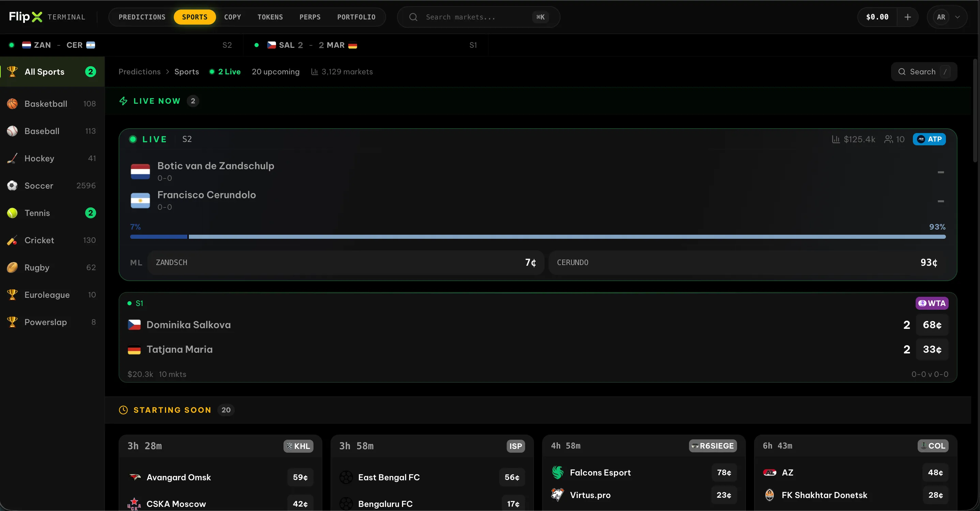Open the Soccer category icon
Viewport: 980px width, 511px height.
click(12, 186)
